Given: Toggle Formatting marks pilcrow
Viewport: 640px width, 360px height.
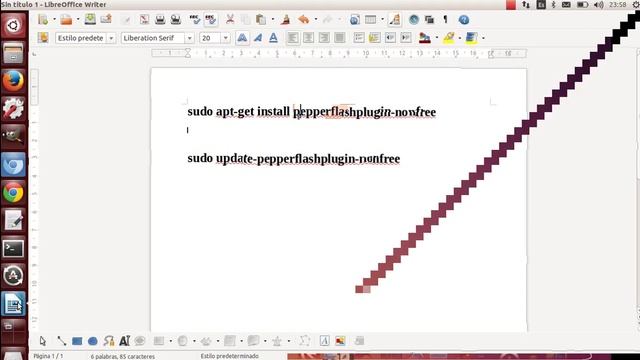Looking at the screenshot, I should click(x=445, y=20).
